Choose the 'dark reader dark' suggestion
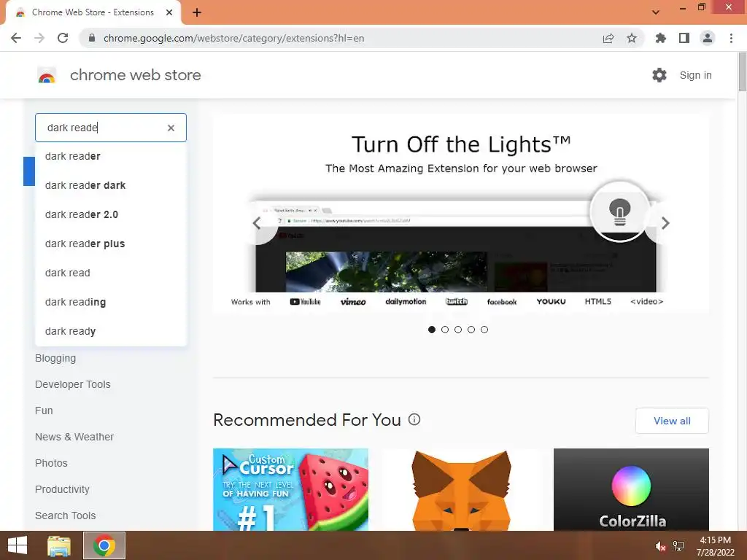Image resolution: width=747 pixels, height=560 pixels. [x=111, y=185]
